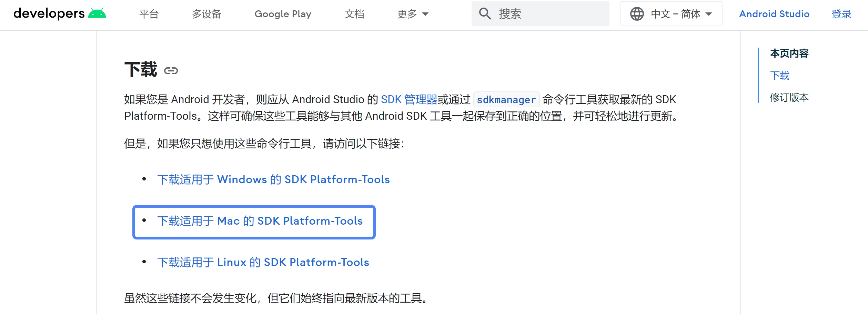
Task: Click the Android developers logo
Action: [60, 14]
